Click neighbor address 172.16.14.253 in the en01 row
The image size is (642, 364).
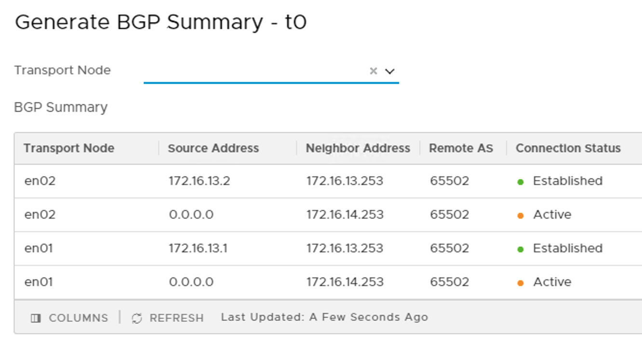coord(345,282)
